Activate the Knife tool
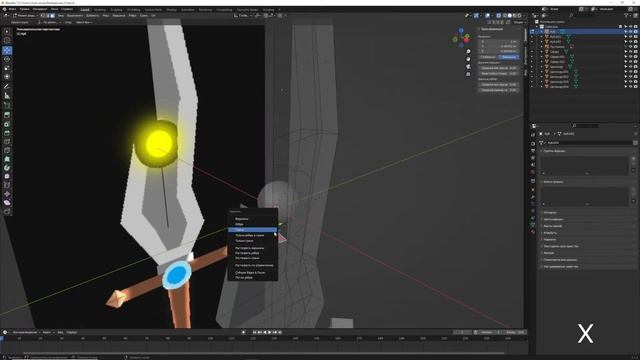640x360 pixels. pos(7,151)
